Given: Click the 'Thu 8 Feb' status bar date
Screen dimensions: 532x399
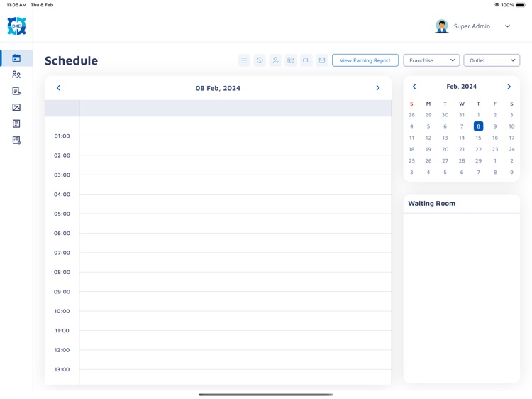Looking at the screenshot, I should point(42,5).
